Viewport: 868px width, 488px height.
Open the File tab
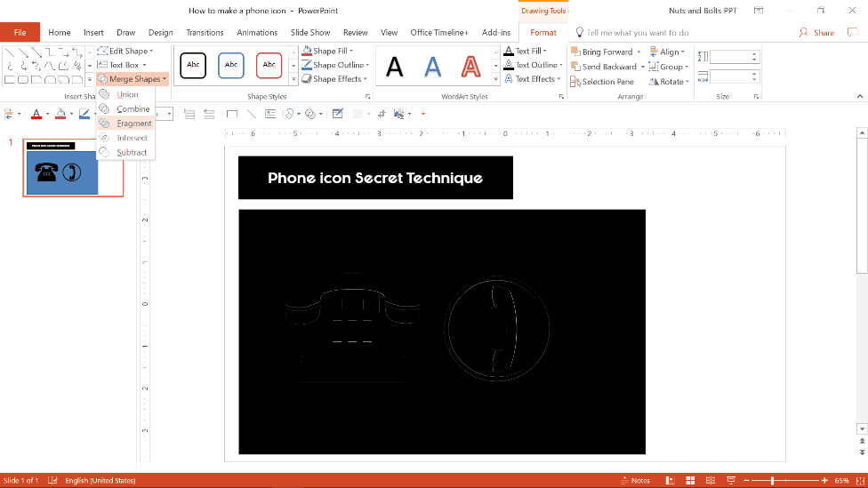pyautogui.click(x=20, y=33)
